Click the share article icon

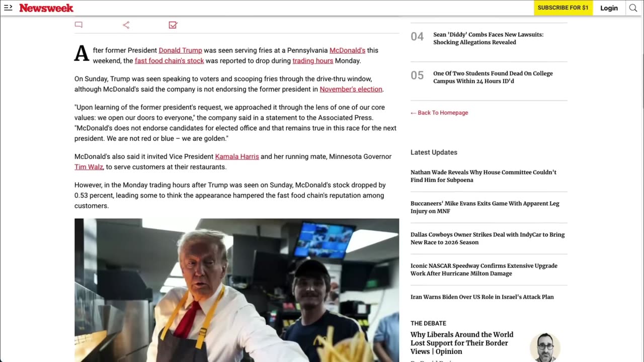coord(126,25)
